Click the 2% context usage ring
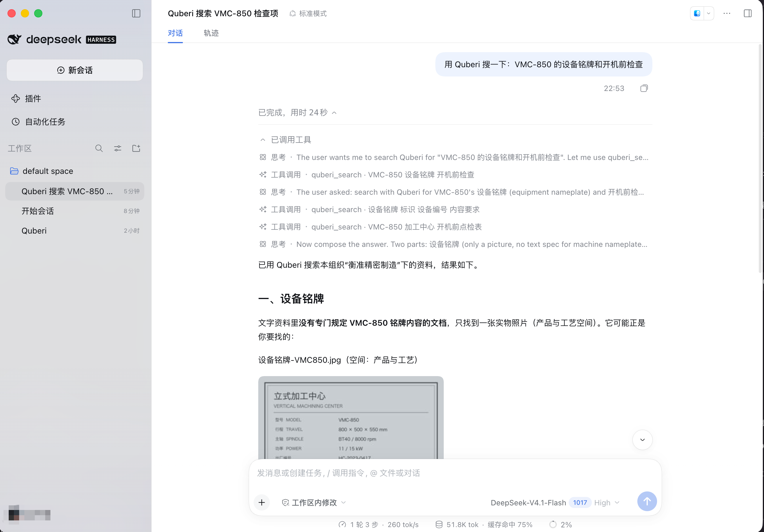The height and width of the screenshot is (532, 764). 561,525
